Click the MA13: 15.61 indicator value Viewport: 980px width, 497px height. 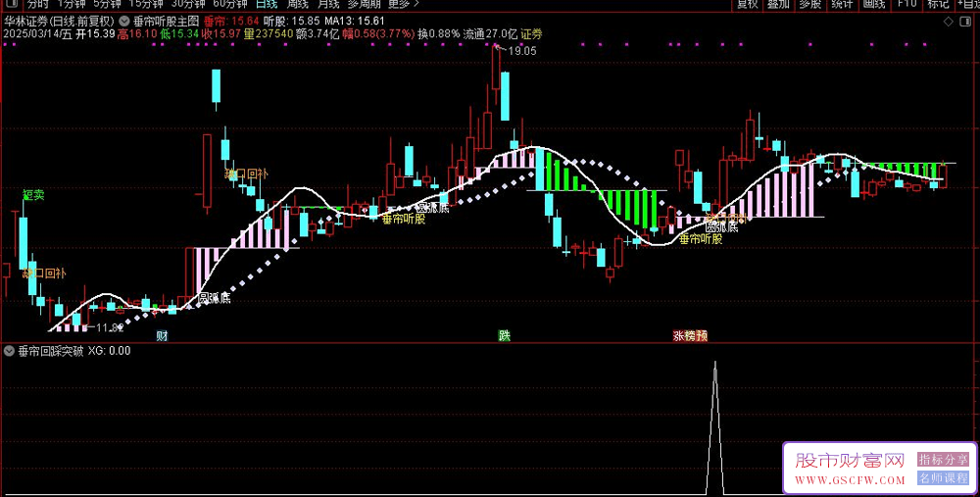click(355, 20)
